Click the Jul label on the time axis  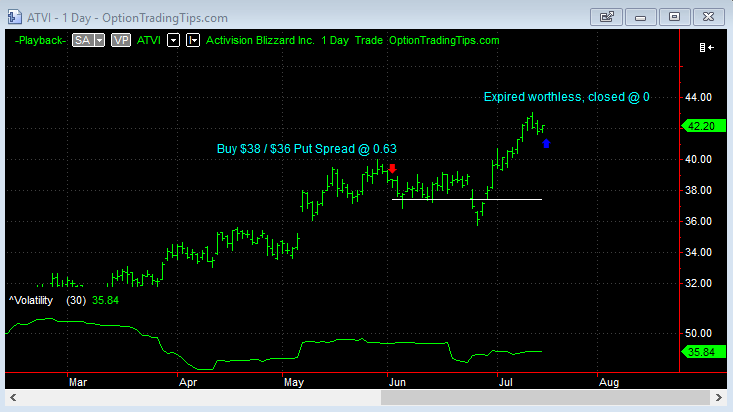point(506,383)
